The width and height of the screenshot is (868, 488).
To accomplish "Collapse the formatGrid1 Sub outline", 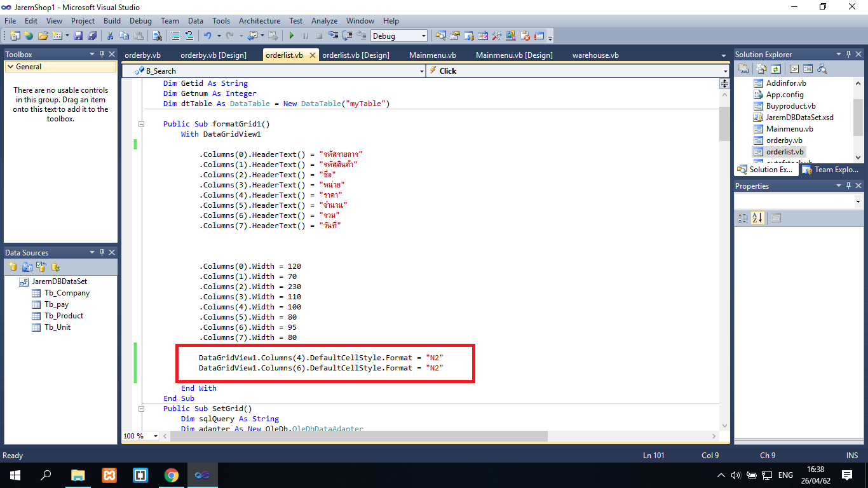I will click(x=141, y=124).
